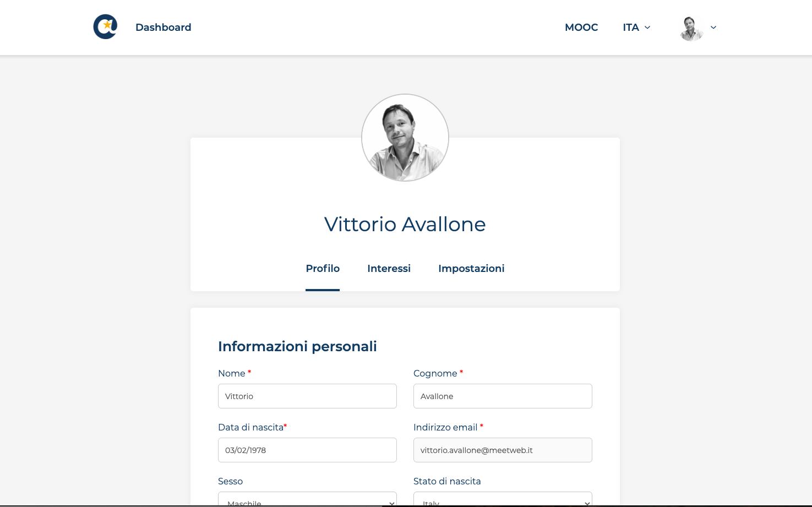
Task: Open the ITA language dropdown
Action: pyautogui.click(x=636, y=28)
